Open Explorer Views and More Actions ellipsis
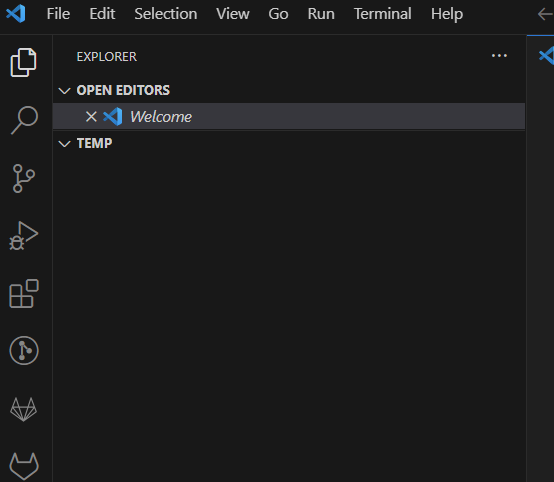This screenshot has height=482, width=554. click(499, 56)
